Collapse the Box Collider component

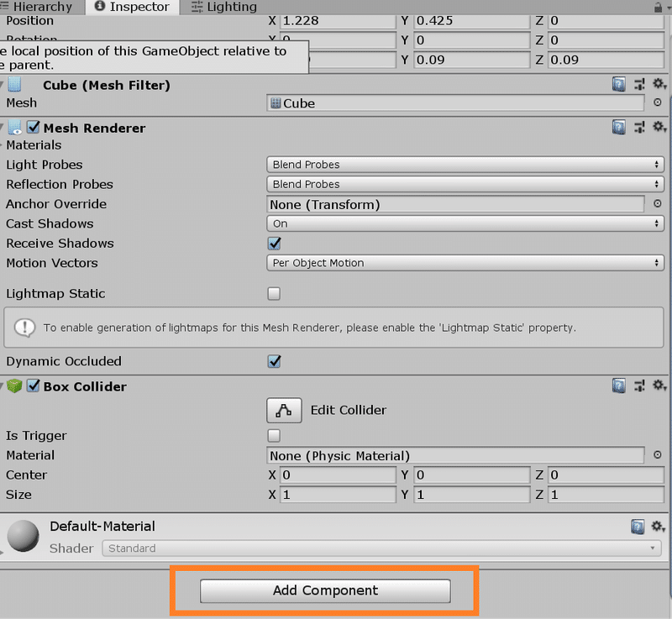tap(3, 386)
